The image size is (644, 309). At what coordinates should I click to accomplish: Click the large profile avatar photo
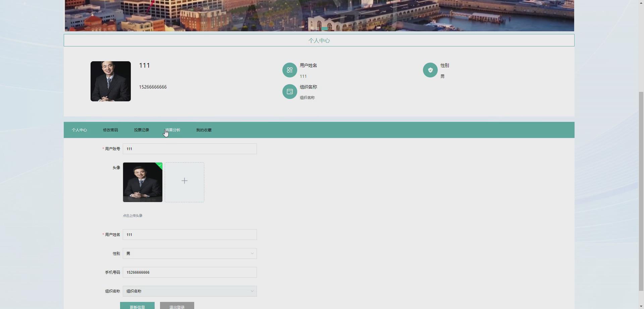[x=111, y=81]
